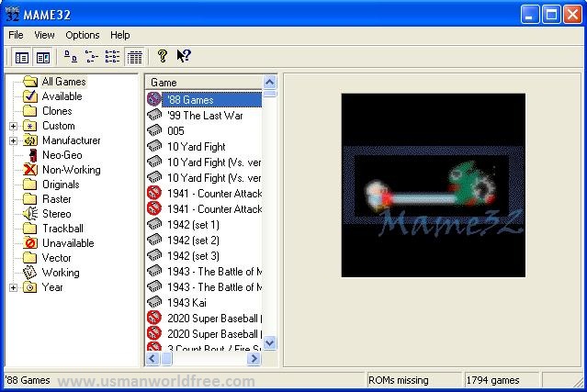
Task: Click game list scroll left arrow
Action: coord(152,359)
